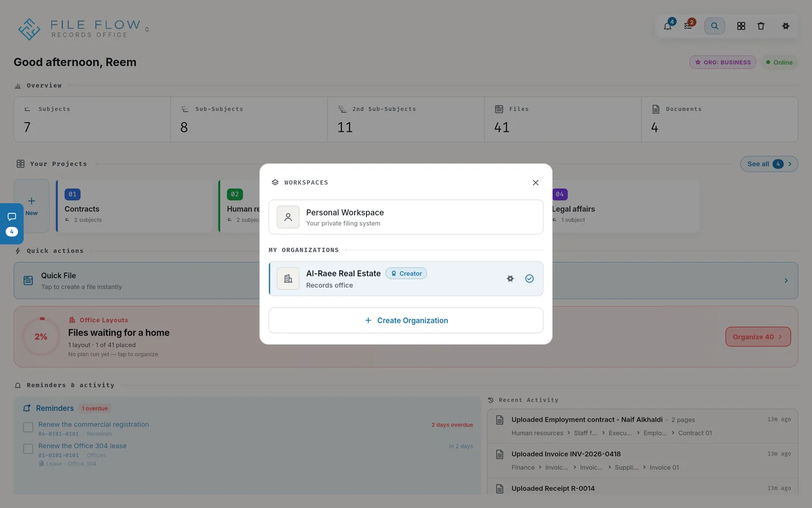Open the grid apps view icon
Screen dimensions: 812x508
pos(741,26)
